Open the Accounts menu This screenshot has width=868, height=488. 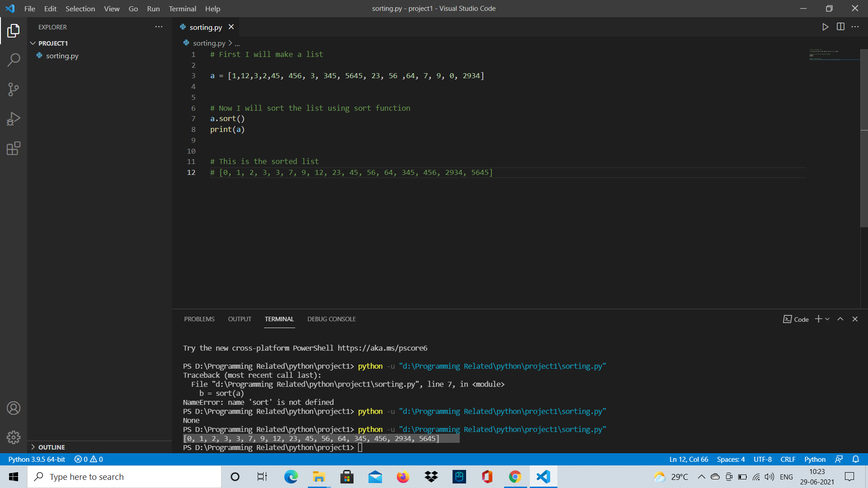tap(14, 408)
